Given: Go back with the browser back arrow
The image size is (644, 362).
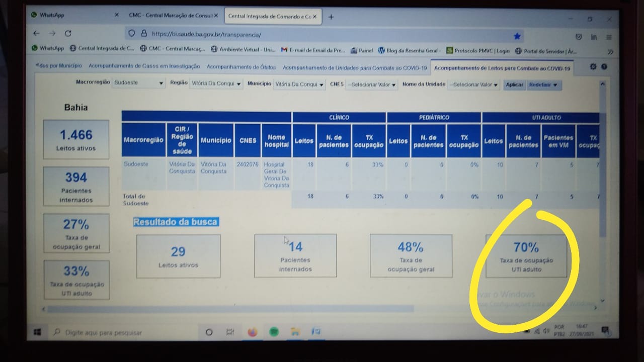Looking at the screenshot, I should tap(36, 33).
